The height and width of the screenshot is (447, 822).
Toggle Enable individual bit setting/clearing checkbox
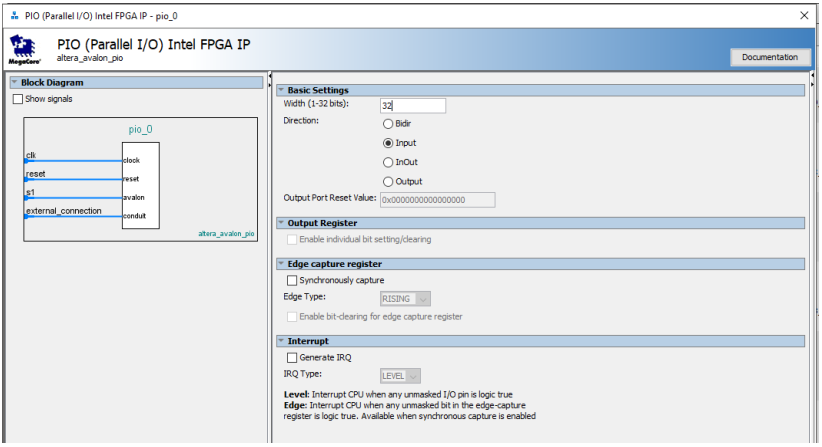292,239
